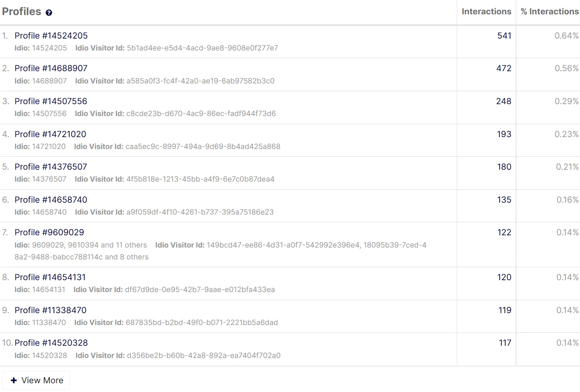Screen dimensions: 580x392
Task: Open Profile #9609029
Action: coord(49,232)
